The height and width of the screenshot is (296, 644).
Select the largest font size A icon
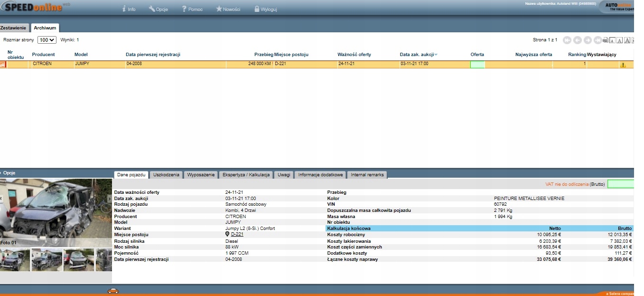coord(627,40)
